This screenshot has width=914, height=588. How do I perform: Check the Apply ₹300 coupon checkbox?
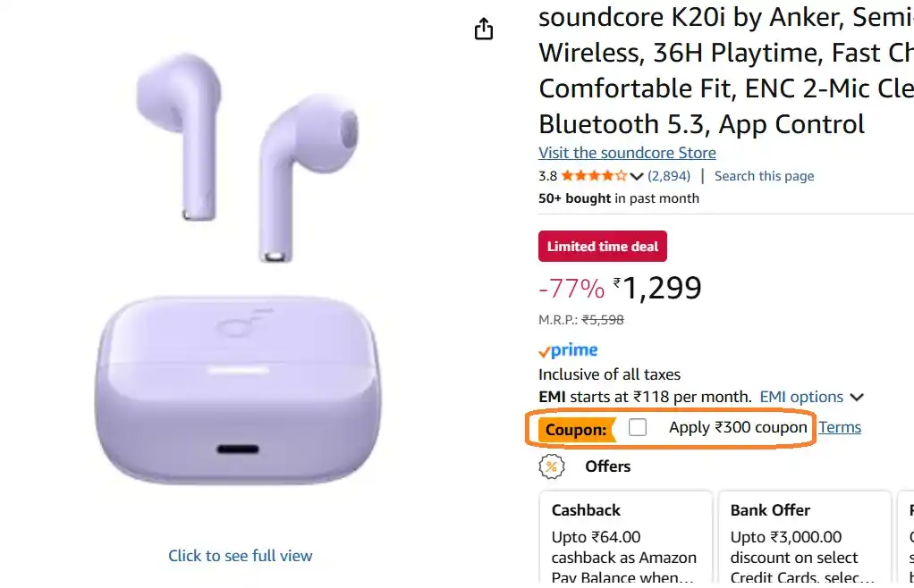pyautogui.click(x=638, y=427)
